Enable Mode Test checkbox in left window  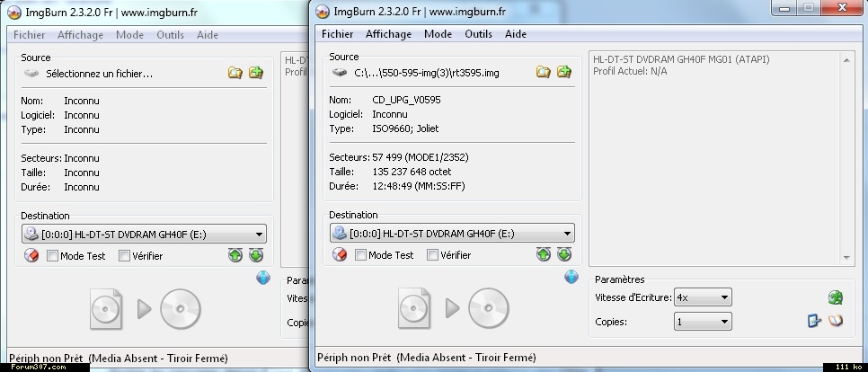click(53, 256)
